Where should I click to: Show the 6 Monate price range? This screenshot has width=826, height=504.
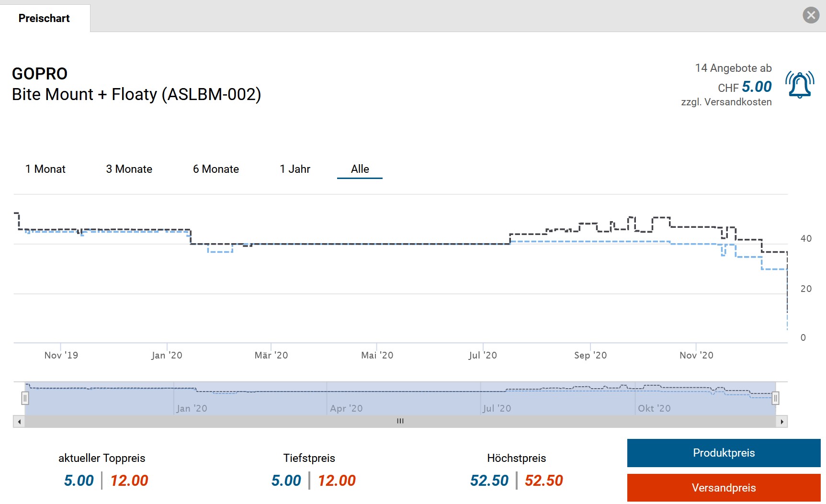(x=216, y=169)
